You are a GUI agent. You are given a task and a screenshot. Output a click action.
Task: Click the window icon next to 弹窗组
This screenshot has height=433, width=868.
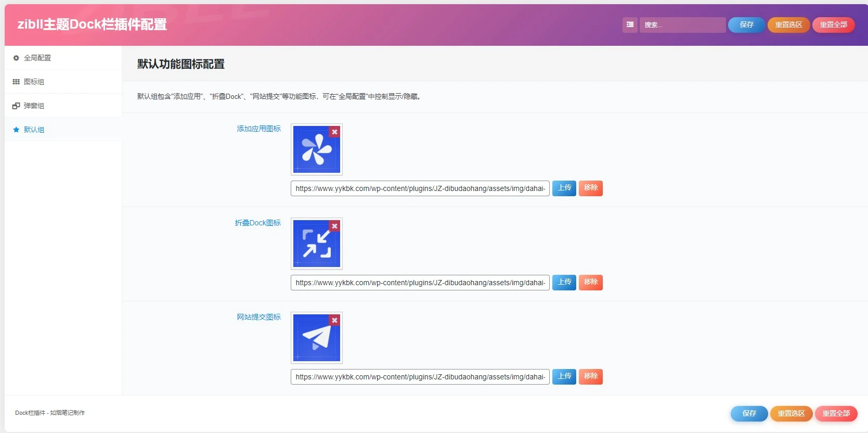pyautogui.click(x=16, y=106)
